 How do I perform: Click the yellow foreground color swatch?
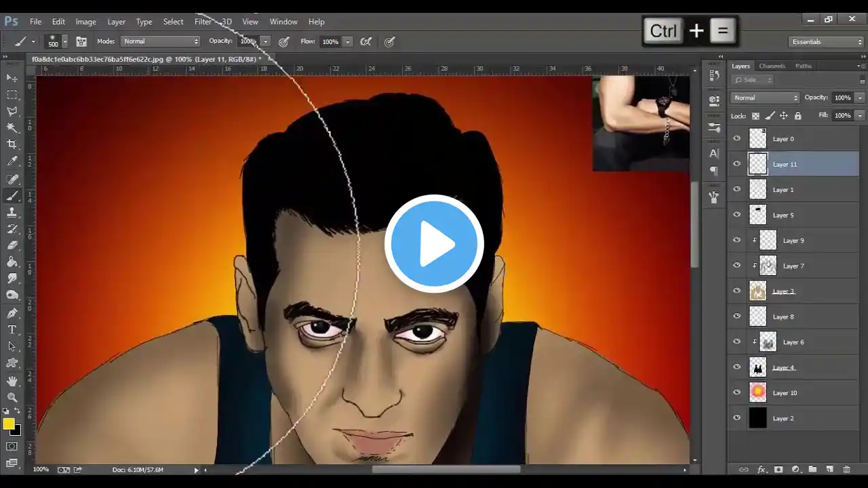[x=9, y=424]
